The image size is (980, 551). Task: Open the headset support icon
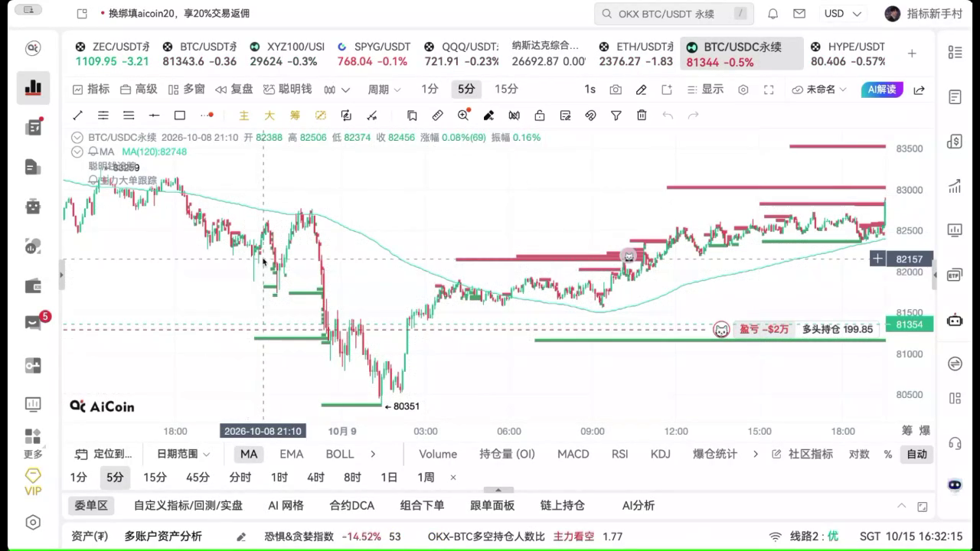[955, 443]
